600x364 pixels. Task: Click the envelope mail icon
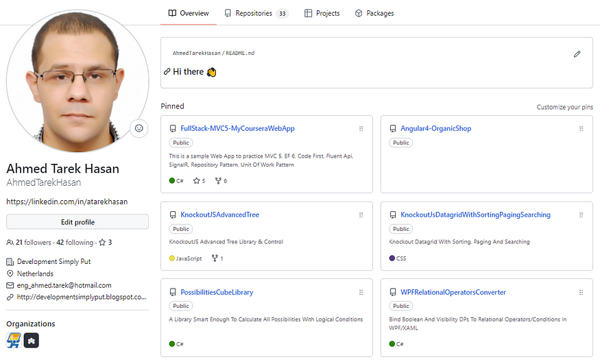point(10,286)
